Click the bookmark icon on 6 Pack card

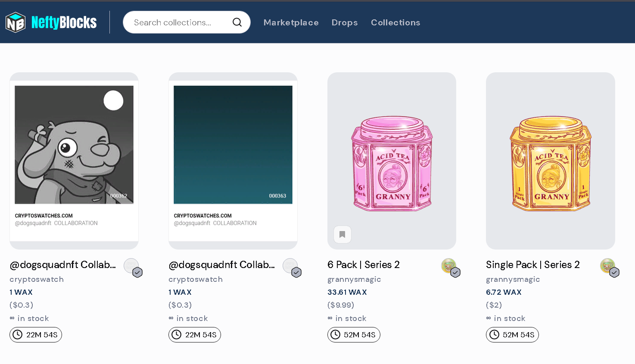[x=342, y=234]
